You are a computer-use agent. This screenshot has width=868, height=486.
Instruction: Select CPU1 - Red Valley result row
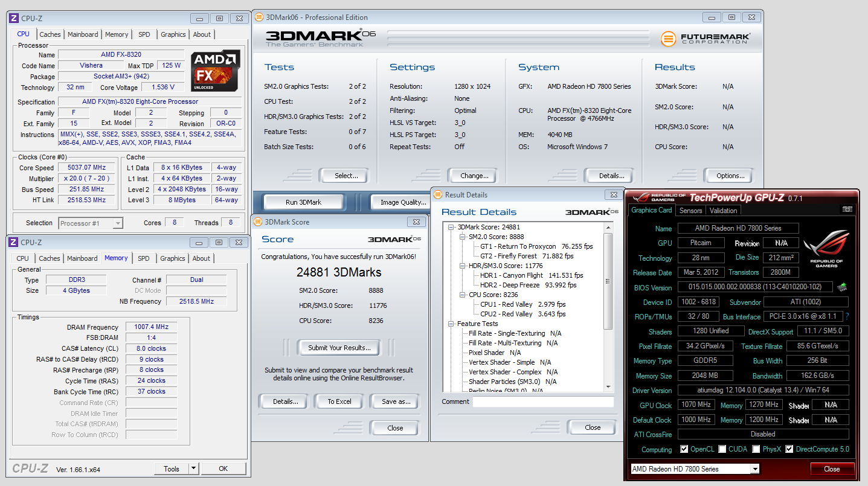[x=522, y=304]
